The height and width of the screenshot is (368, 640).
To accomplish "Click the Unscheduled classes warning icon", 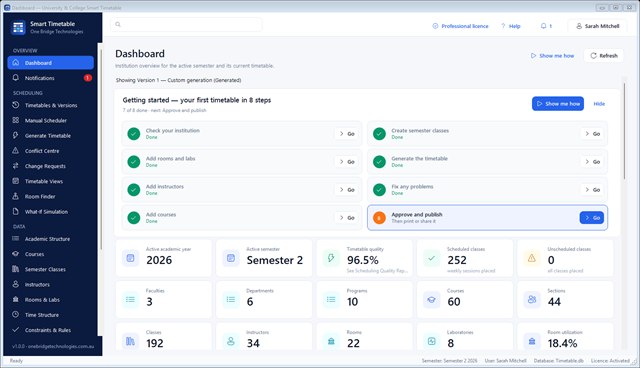I will click(x=531, y=258).
